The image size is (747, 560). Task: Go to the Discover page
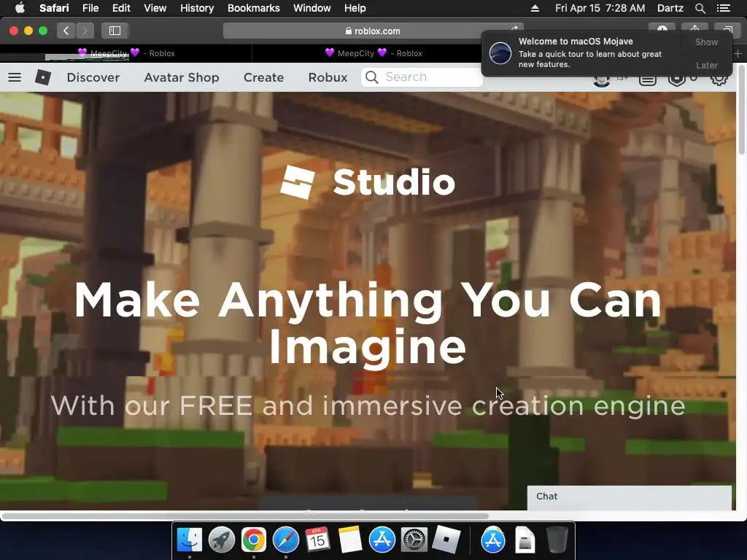[x=93, y=77]
